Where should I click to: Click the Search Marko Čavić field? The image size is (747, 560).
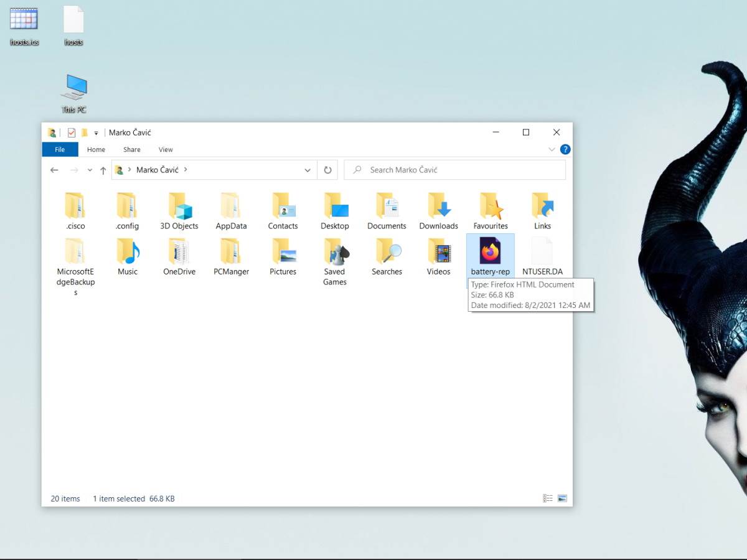pos(461,170)
